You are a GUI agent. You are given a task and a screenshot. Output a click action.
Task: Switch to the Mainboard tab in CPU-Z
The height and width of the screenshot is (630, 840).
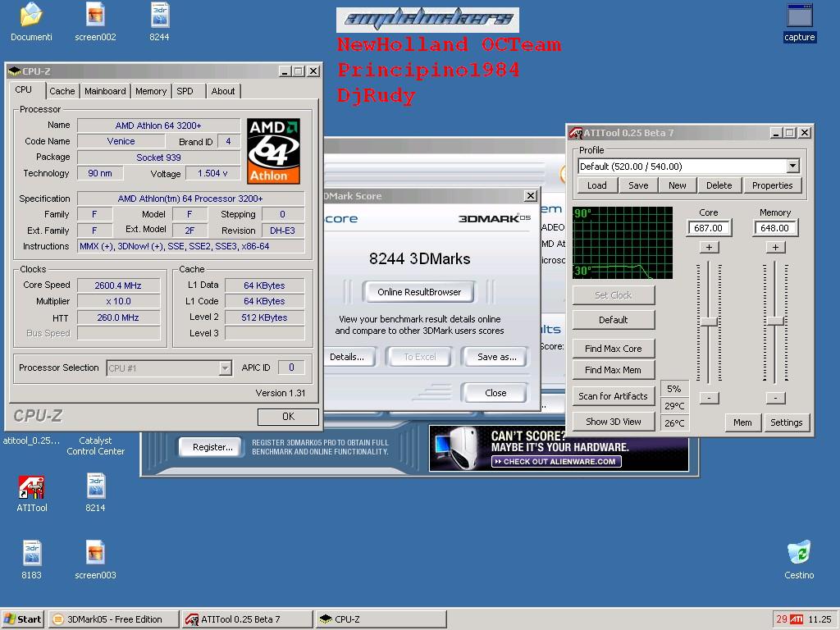[105, 91]
